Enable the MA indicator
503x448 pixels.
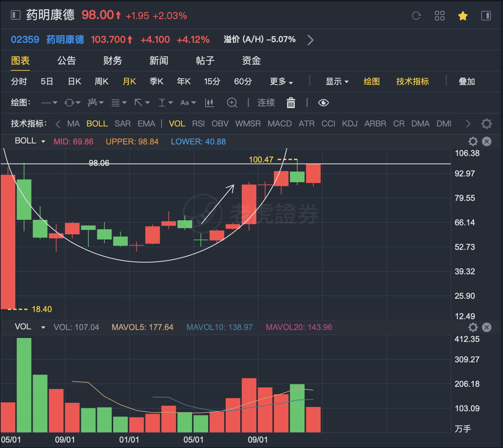(x=73, y=124)
